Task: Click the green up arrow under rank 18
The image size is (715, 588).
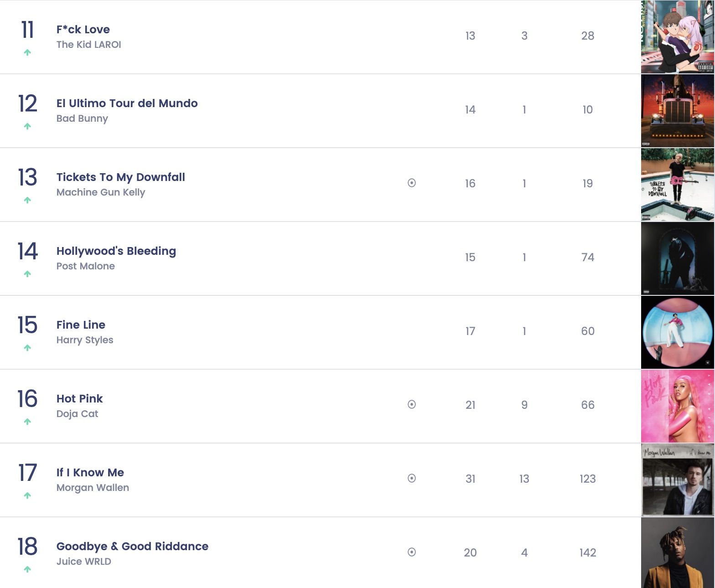Action: [x=27, y=569]
